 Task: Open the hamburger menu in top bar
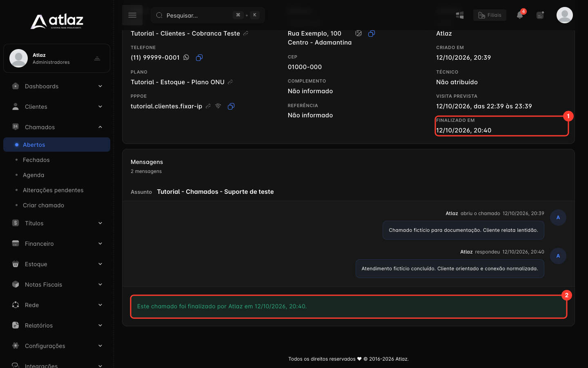[132, 15]
